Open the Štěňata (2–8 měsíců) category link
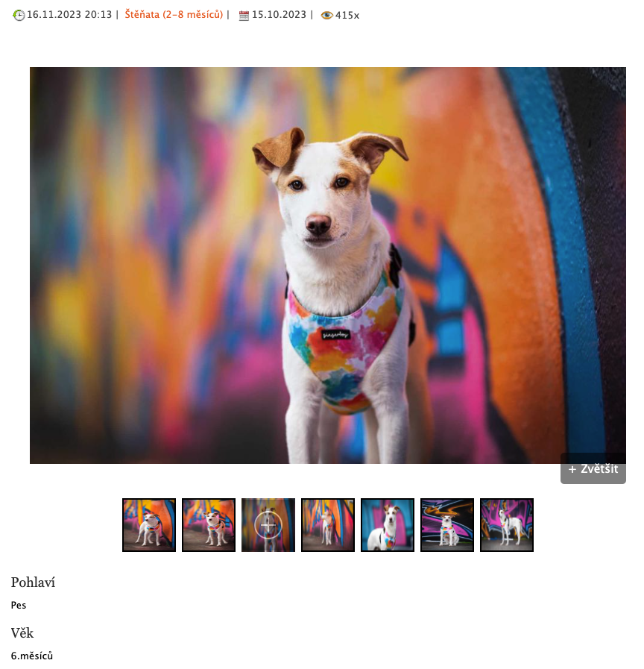Image resolution: width=644 pixels, height=669 pixels. pyautogui.click(x=174, y=14)
